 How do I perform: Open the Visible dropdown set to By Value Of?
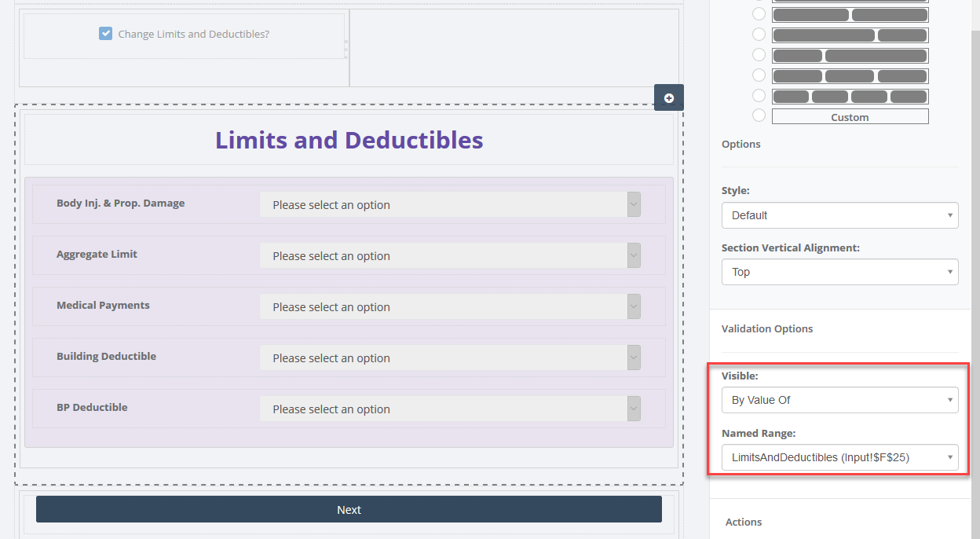[839, 400]
